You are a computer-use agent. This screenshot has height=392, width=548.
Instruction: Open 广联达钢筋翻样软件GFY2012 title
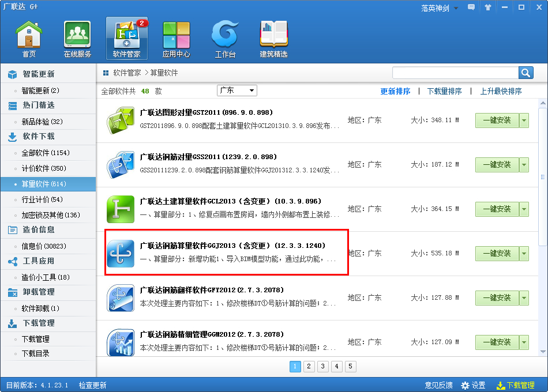coord(212,290)
